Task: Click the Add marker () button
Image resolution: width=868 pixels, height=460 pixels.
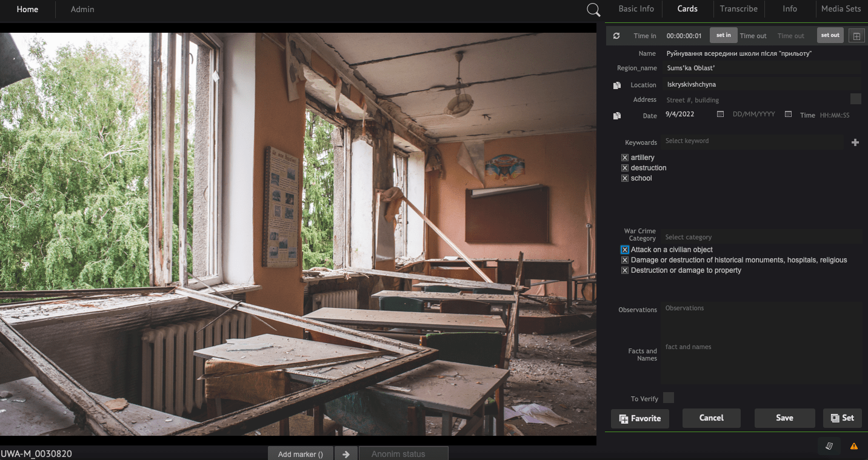Action: (x=301, y=454)
